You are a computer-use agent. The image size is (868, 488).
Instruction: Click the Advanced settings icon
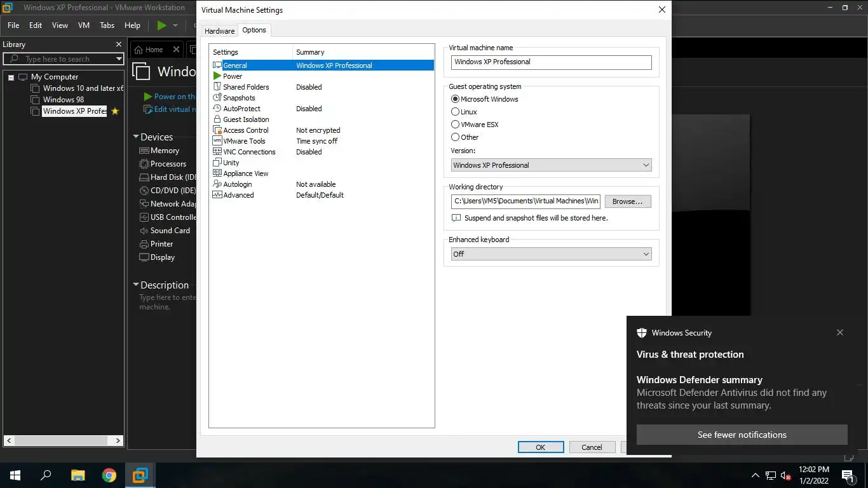pyautogui.click(x=217, y=195)
